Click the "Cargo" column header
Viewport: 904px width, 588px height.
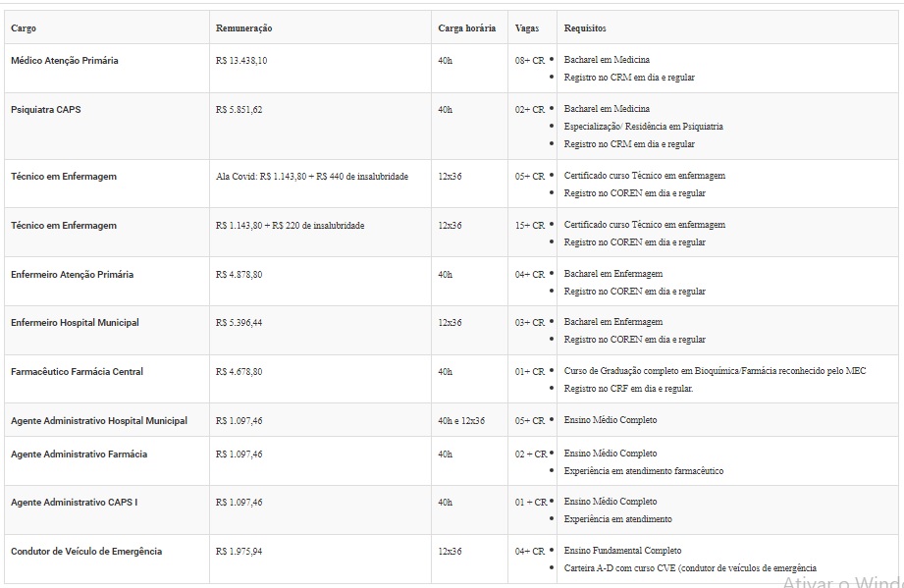(24, 28)
